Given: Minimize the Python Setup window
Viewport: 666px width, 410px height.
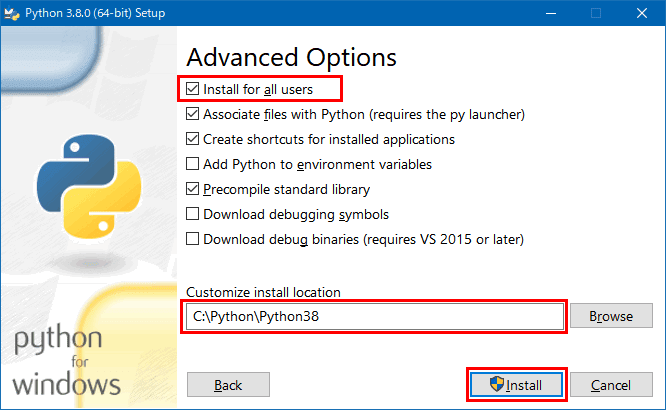Looking at the screenshot, I should pos(551,13).
